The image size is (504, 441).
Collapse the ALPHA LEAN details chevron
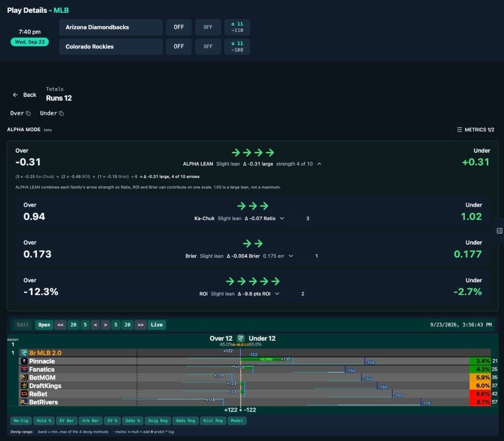319,164
